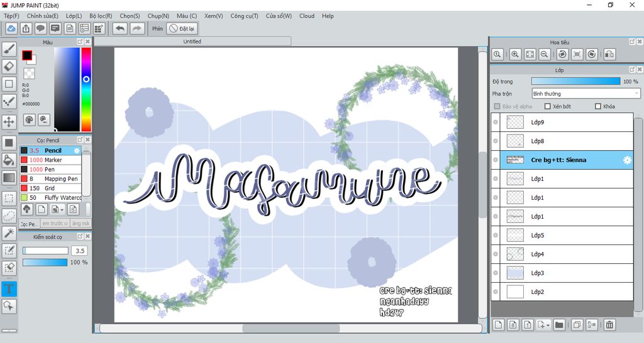Click the export upload icon in toolbar
644x343 pixels.
(x=26, y=28)
